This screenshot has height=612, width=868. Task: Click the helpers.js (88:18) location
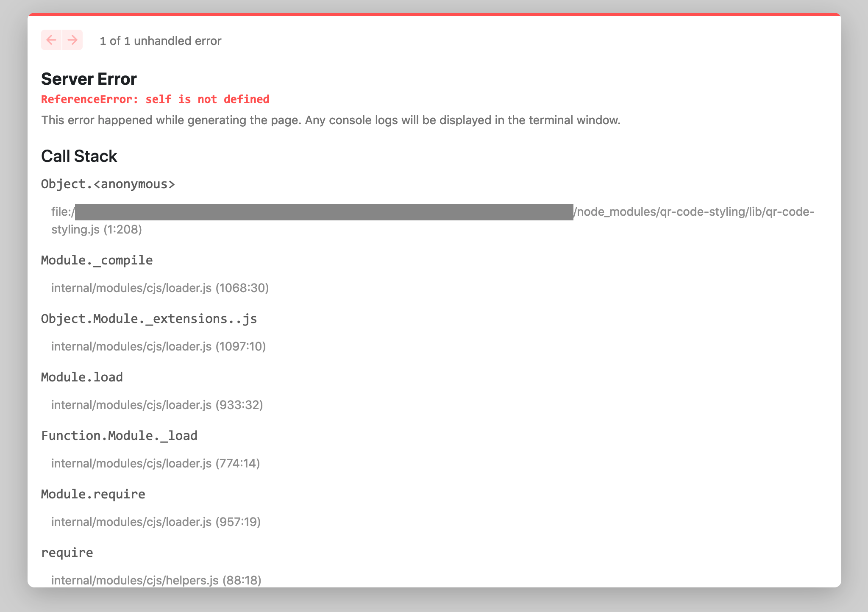[x=156, y=580]
